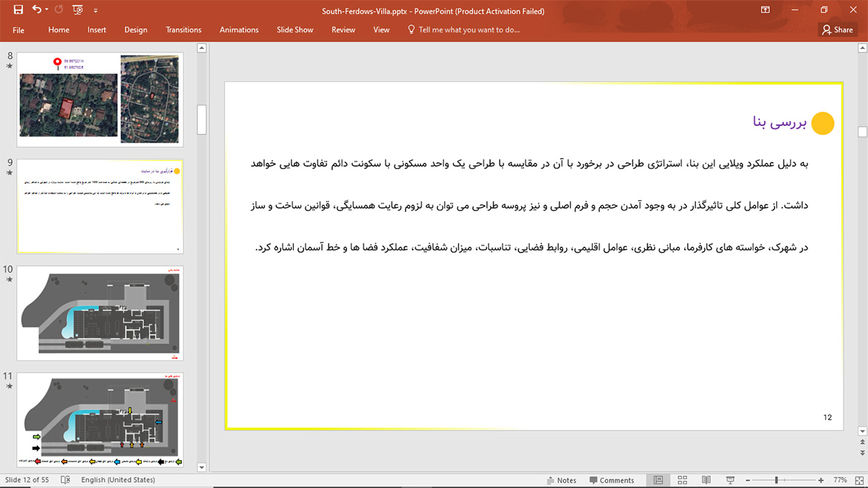Click the Share button
The height and width of the screenshot is (488, 868).
pyautogui.click(x=838, y=30)
